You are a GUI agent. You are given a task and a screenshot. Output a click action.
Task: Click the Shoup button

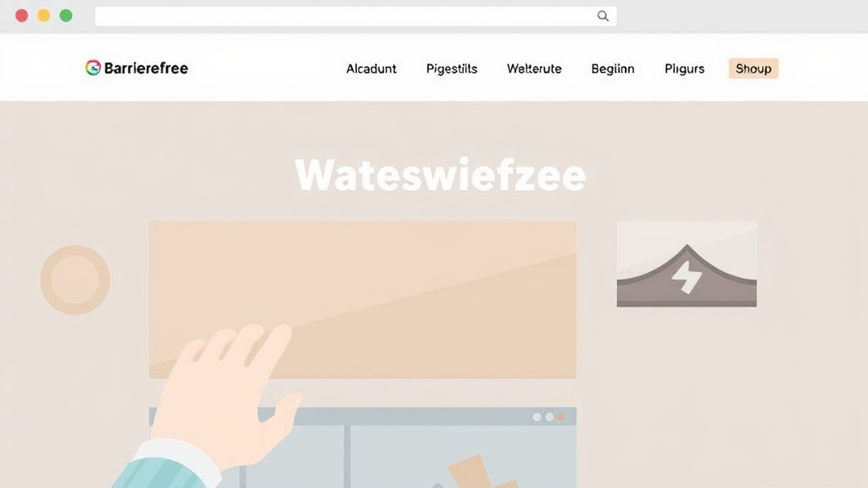[x=754, y=69]
